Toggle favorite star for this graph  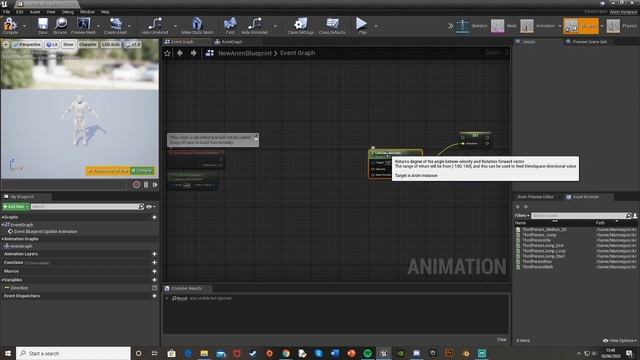167,53
